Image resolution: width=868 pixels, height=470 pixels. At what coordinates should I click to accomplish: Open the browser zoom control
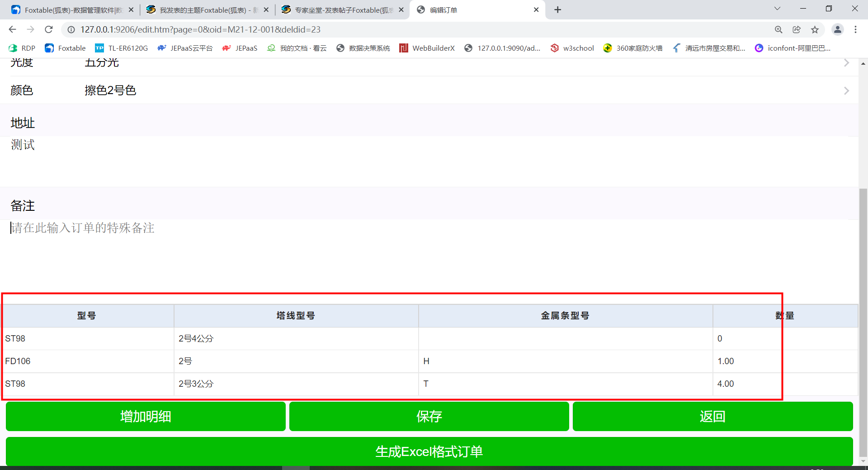[x=778, y=29]
